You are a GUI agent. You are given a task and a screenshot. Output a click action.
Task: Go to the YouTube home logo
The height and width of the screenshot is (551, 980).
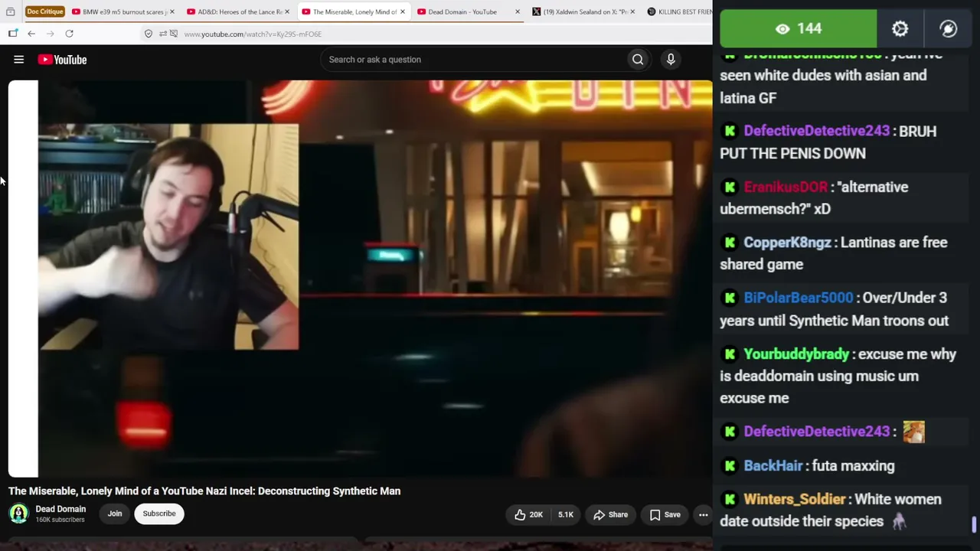pyautogui.click(x=62, y=60)
